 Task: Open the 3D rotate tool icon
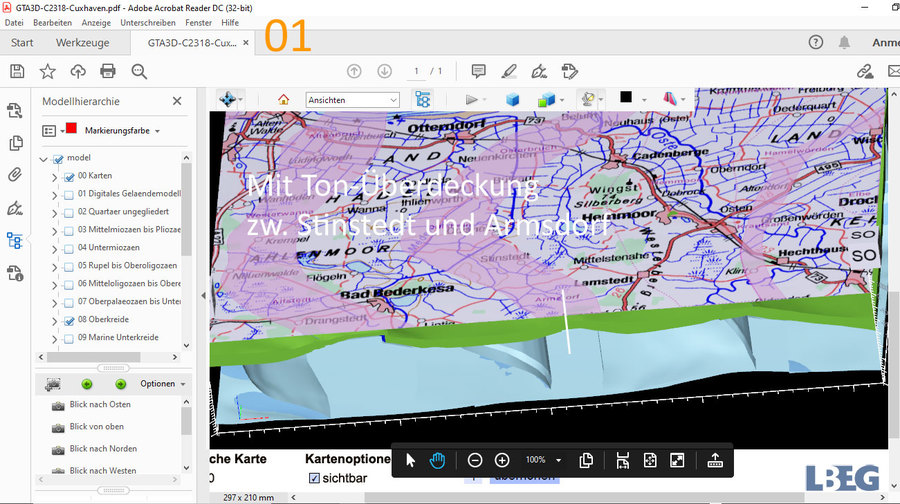coord(227,99)
